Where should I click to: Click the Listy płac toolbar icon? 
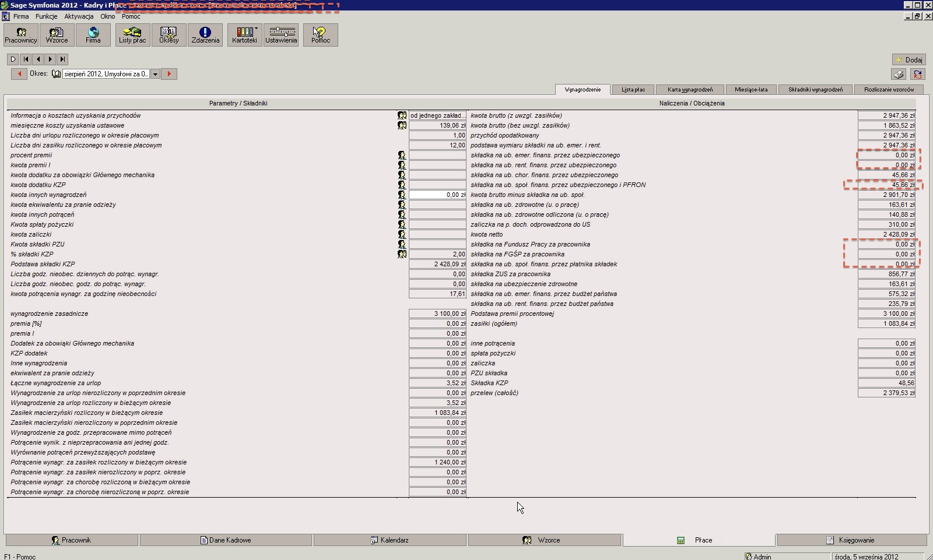pyautogui.click(x=132, y=35)
